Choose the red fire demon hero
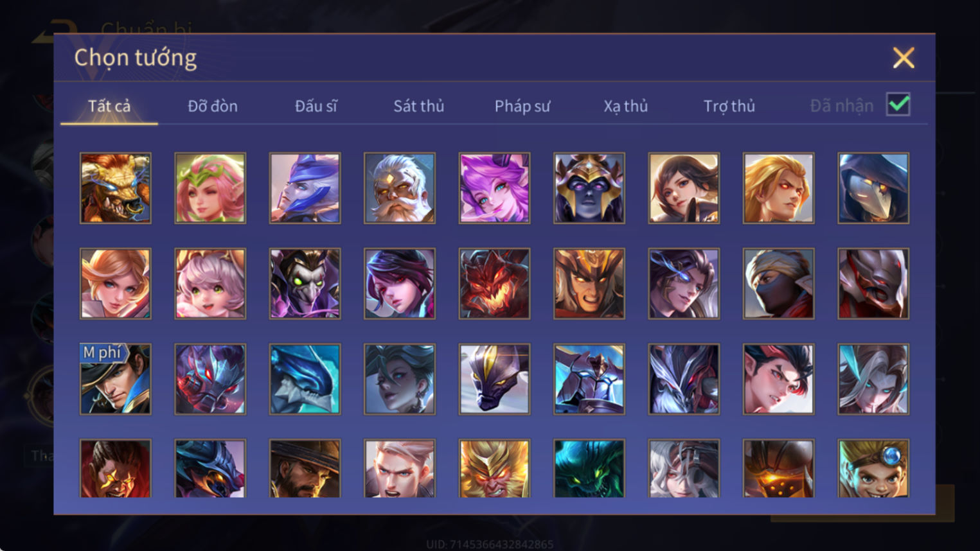 [x=494, y=284]
